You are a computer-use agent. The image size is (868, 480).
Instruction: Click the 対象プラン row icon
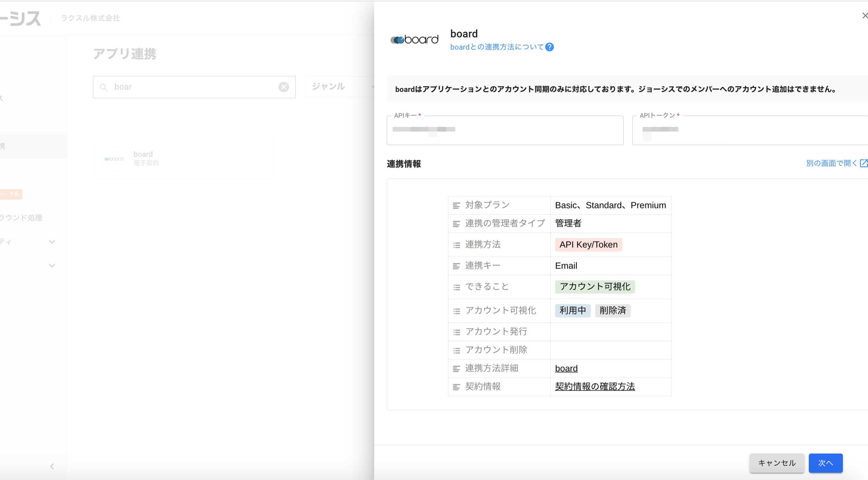click(x=456, y=205)
